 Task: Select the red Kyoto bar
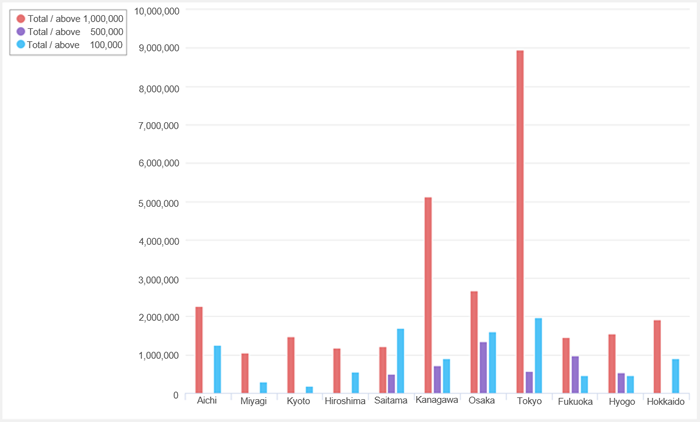291,365
